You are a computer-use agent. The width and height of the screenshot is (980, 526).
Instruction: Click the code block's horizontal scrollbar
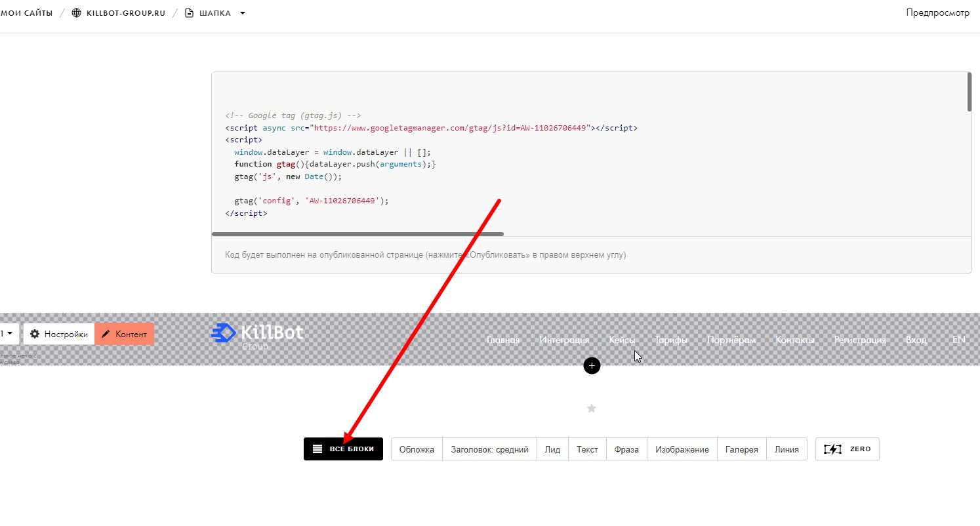coord(357,233)
